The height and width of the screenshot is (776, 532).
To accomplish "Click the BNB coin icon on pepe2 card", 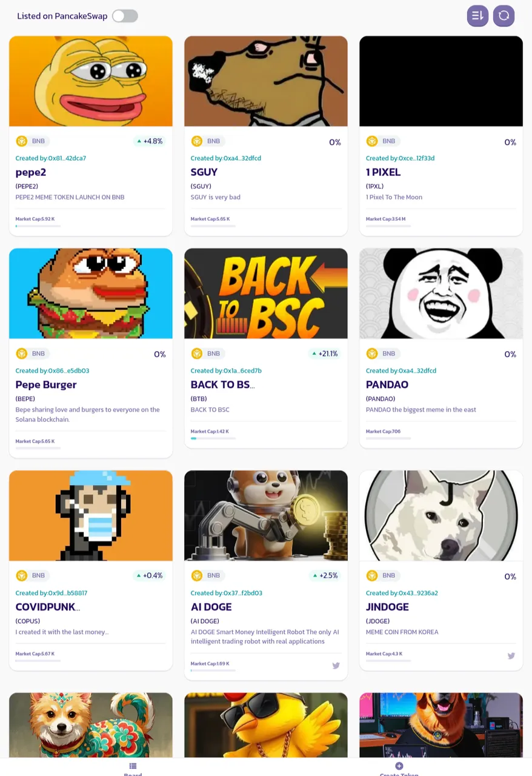I will (x=22, y=141).
